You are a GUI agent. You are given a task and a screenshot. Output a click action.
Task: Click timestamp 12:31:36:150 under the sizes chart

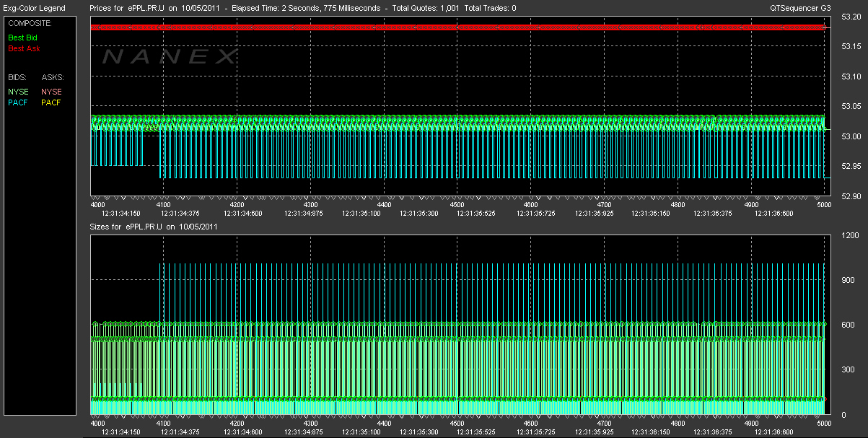[x=652, y=432]
